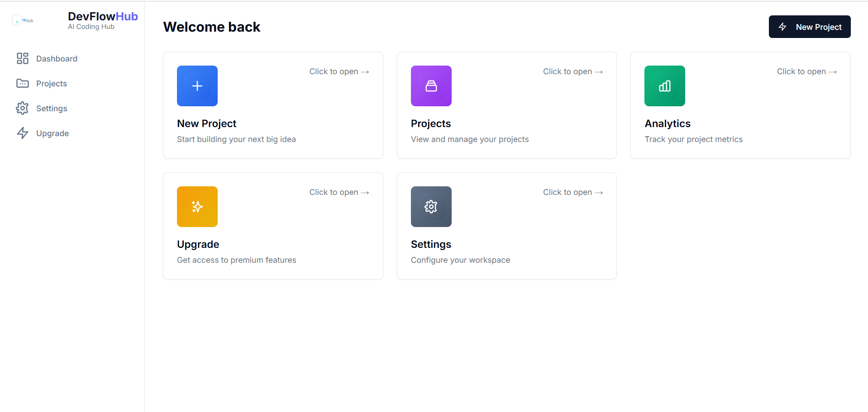Click the New Project button at top right

(x=810, y=27)
